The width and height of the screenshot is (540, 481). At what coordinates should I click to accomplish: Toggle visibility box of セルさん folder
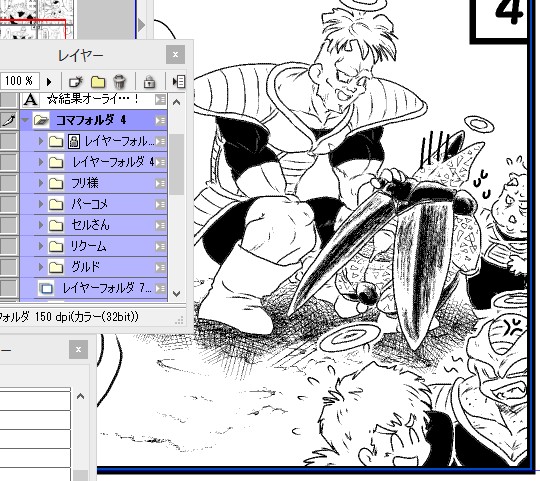9,226
